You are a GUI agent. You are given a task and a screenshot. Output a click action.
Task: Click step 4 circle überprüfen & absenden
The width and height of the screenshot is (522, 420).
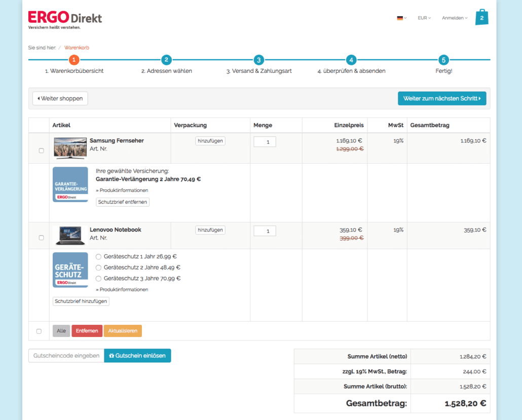[351, 60]
